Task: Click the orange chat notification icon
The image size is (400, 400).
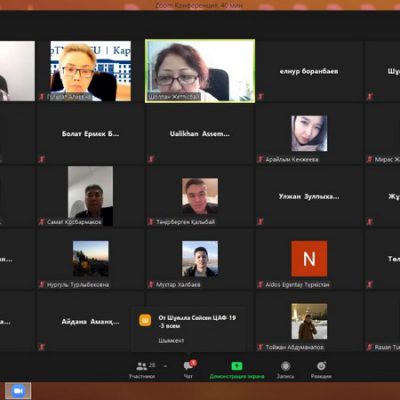Action: (145, 320)
